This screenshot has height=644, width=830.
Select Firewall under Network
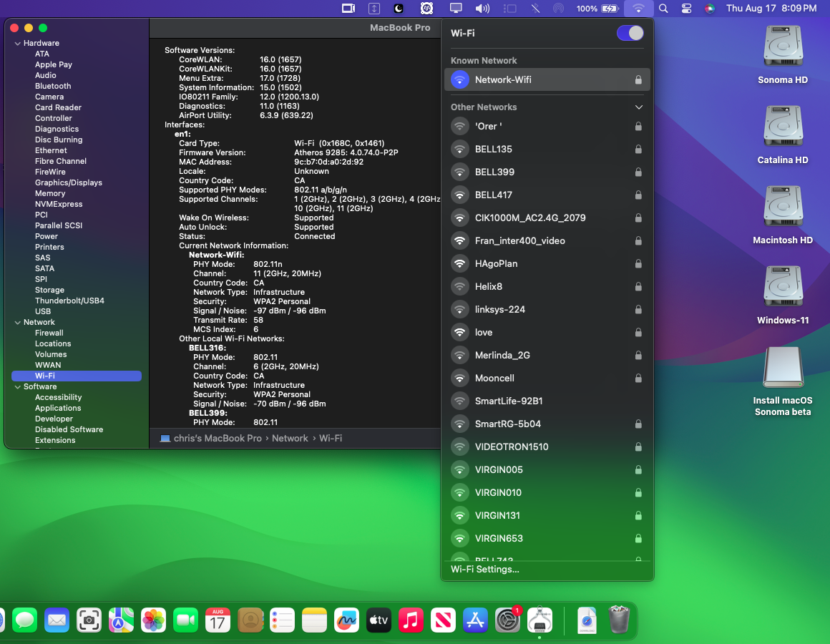49,333
